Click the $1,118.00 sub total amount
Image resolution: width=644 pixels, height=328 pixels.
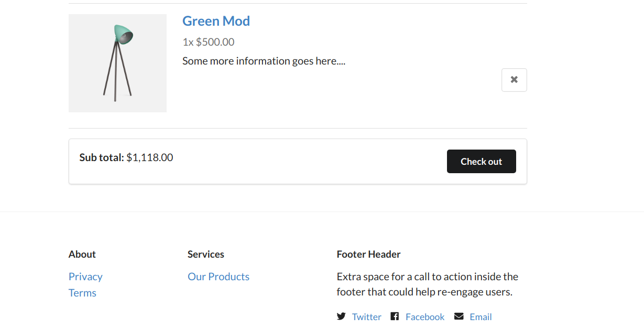point(150,157)
